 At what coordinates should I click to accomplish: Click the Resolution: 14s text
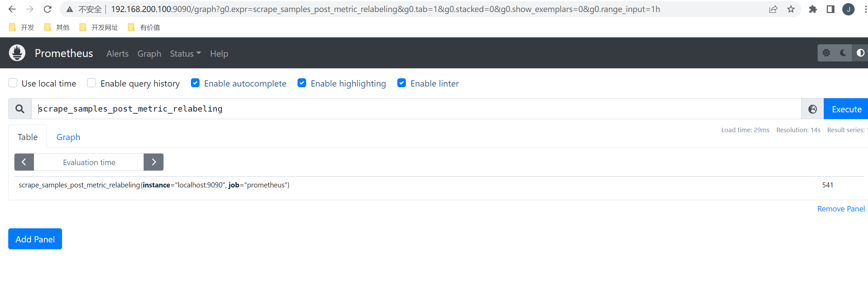[798, 130]
